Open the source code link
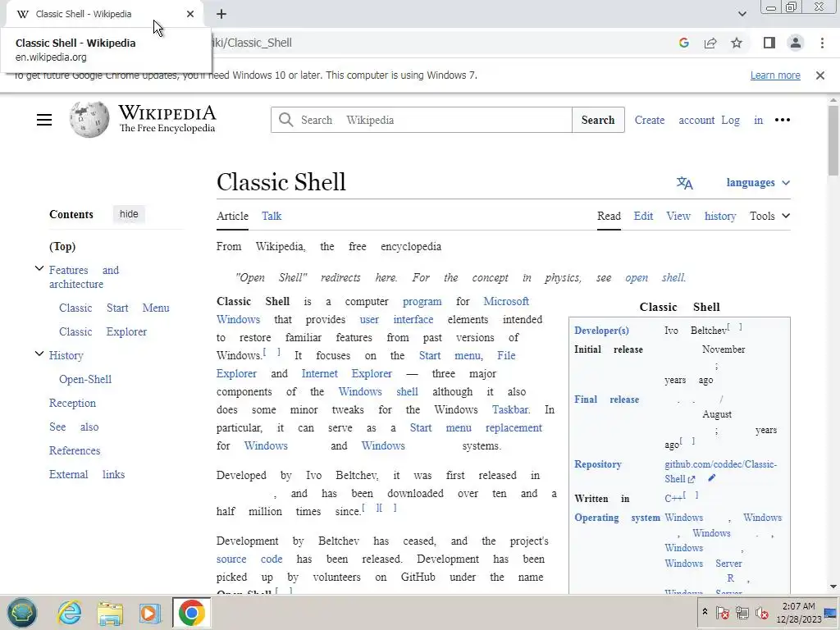The image size is (840, 630). 249,559
